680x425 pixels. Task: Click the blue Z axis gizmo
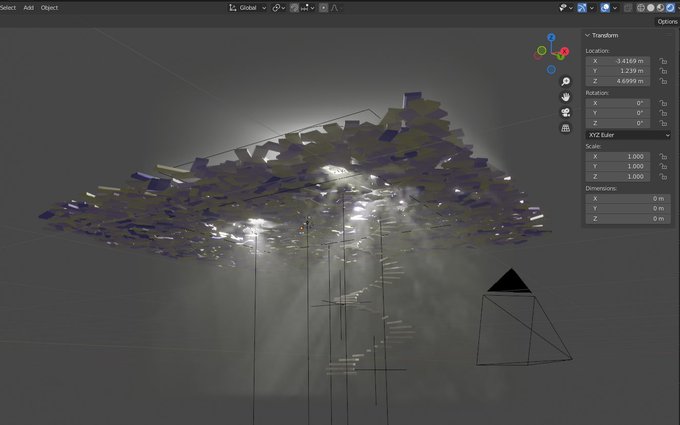(551, 38)
